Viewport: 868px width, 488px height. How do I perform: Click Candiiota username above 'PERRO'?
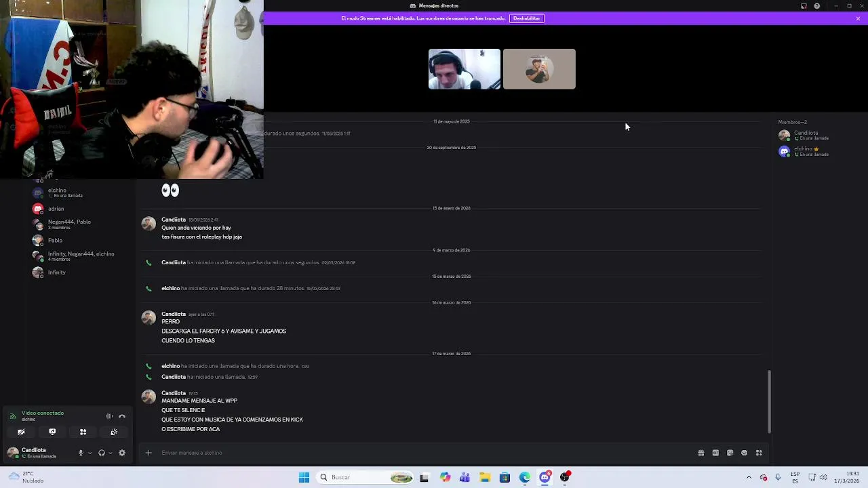174,314
